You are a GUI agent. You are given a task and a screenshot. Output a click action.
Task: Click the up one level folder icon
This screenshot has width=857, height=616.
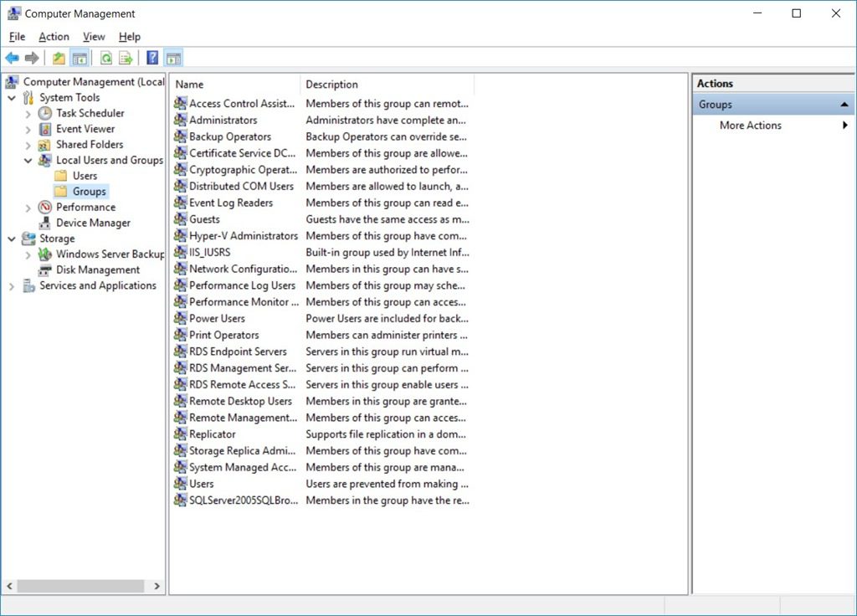pos(58,58)
